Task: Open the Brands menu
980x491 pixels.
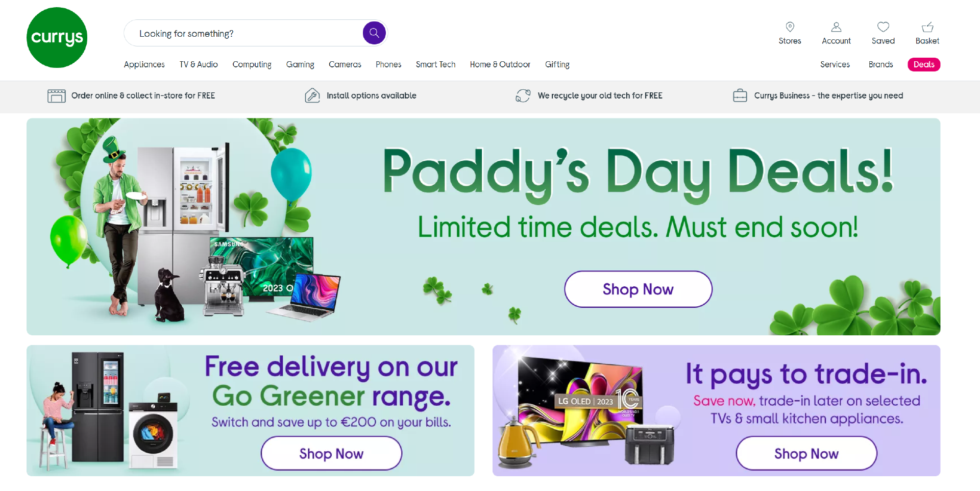Action: point(880,65)
